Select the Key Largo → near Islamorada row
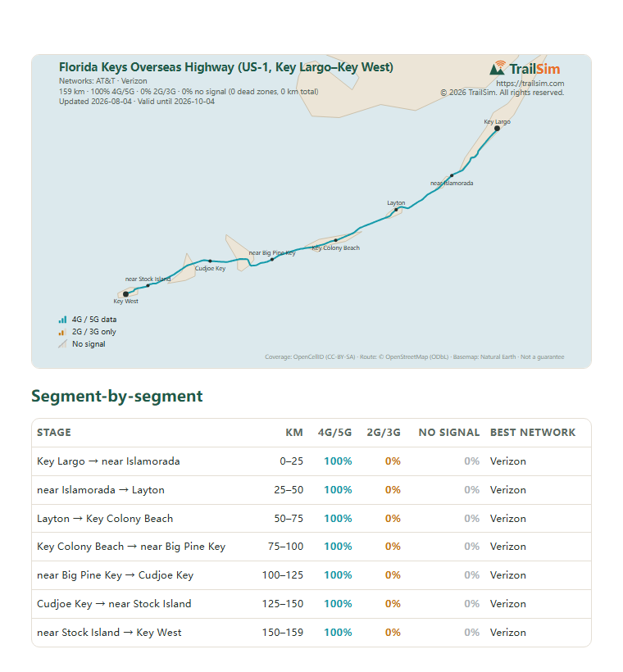623x672 pixels. click(x=311, y=461)
